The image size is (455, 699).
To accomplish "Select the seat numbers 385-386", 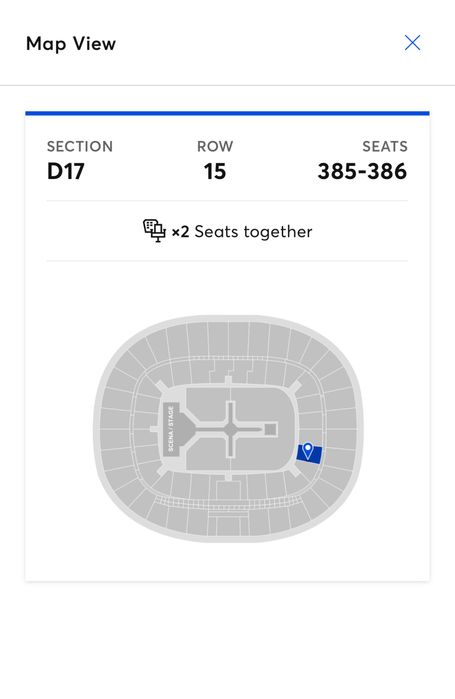I will (x=362, y=172).
